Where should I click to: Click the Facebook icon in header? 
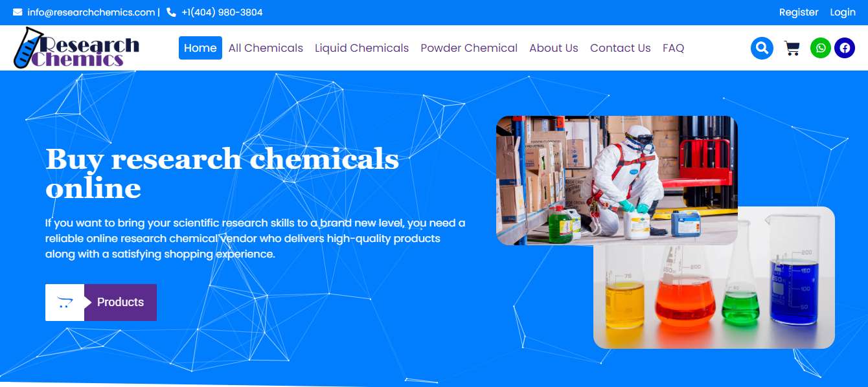tap(845, 48)
